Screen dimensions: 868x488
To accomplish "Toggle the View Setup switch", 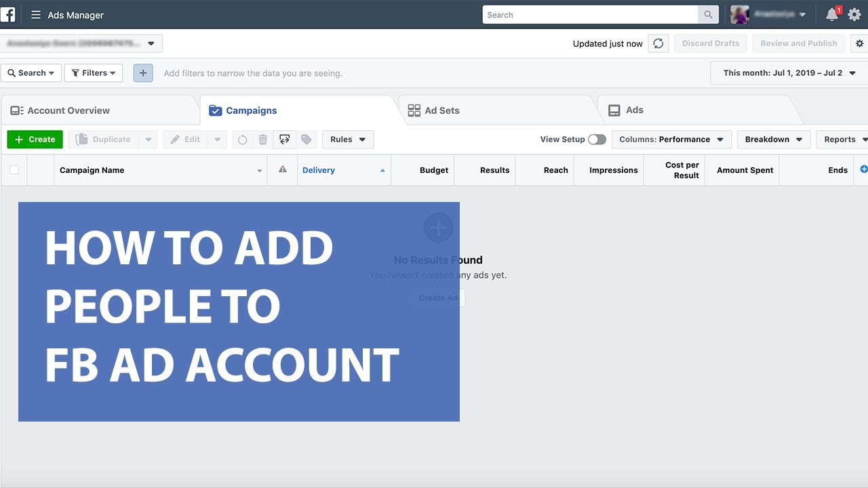I will [x=597, y=140].
